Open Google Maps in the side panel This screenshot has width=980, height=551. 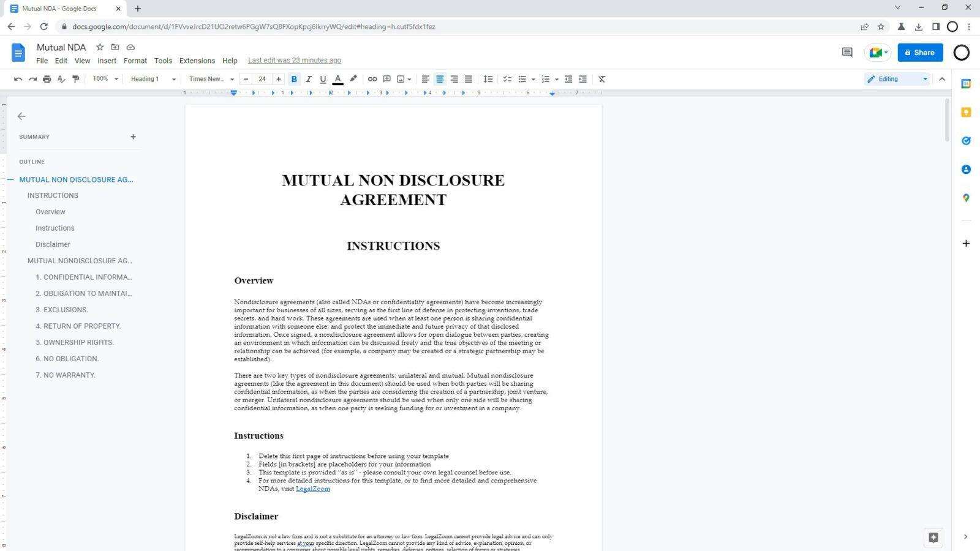(x=966, y=198)
